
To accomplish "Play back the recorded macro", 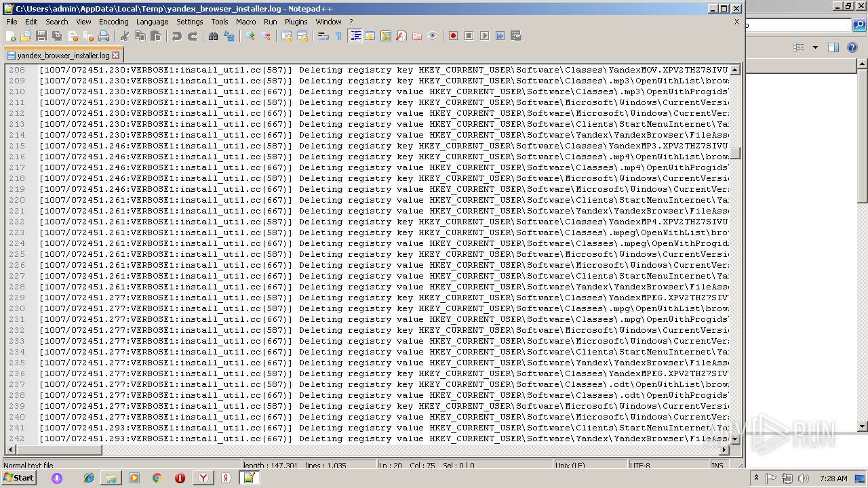I will [484, 36].
